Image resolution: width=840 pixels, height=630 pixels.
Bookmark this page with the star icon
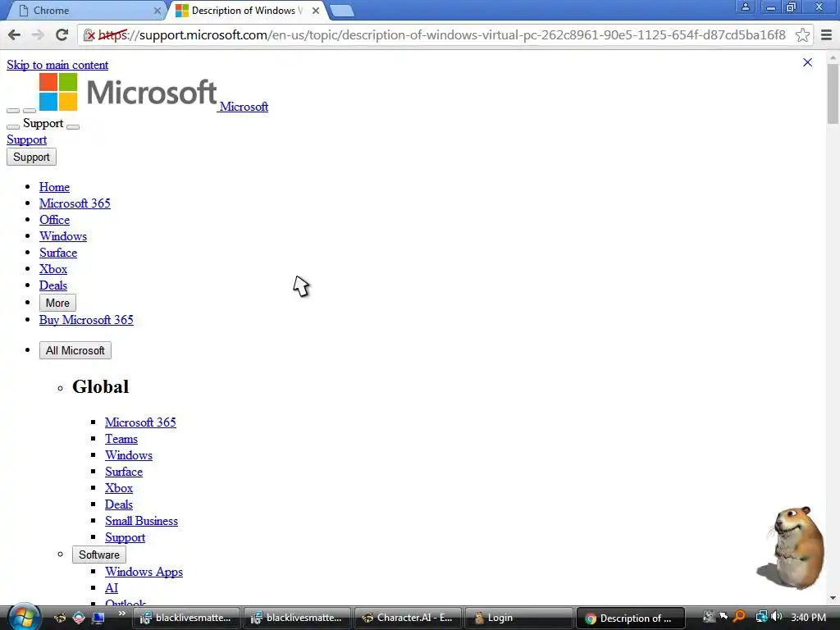(x=802, y=34)
